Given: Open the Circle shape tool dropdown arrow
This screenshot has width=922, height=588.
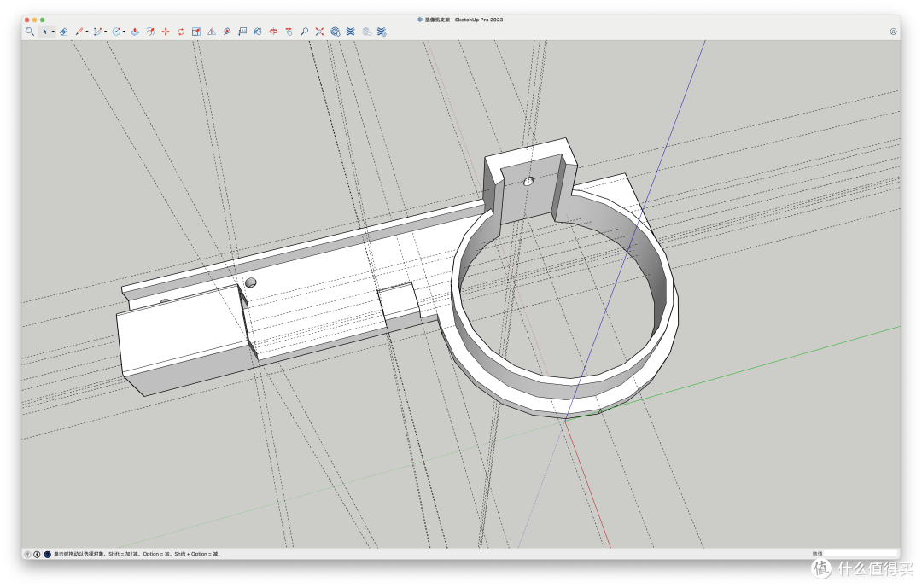Looking at the screenshot, I should pos(124,32).
